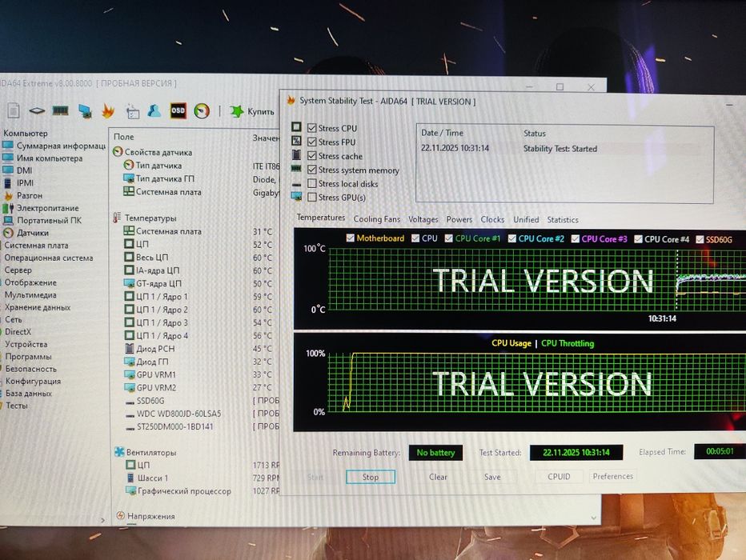Click the flame stability test toolbar icon

[109, 111]
